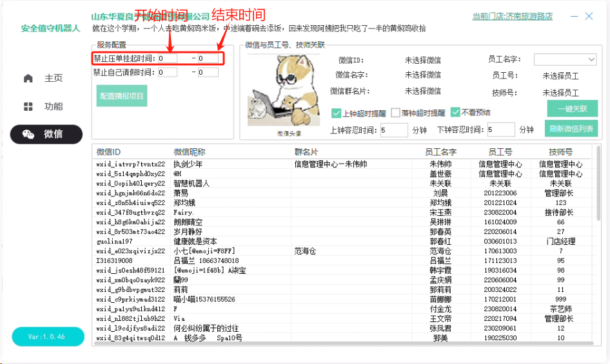This screenshot has height=364, width=610.
Task: Minimize the window with the dash icon
Action: click(x=571, y=17)
